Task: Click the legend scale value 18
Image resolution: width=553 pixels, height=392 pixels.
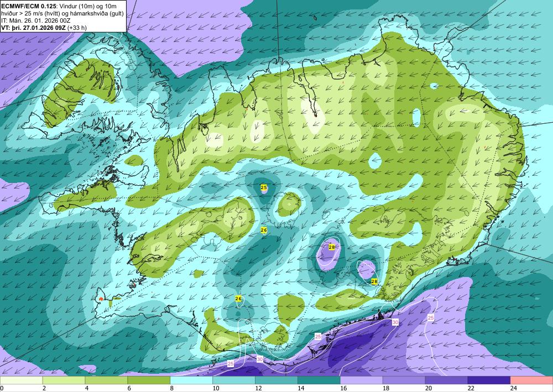Action: [386, 389]
